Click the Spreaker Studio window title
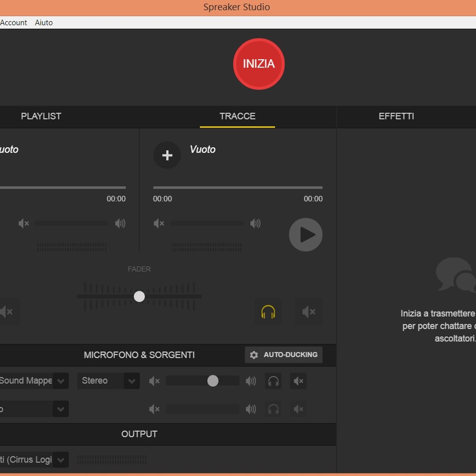This screenshot has height=476, width=476. [x=237, y=7]
